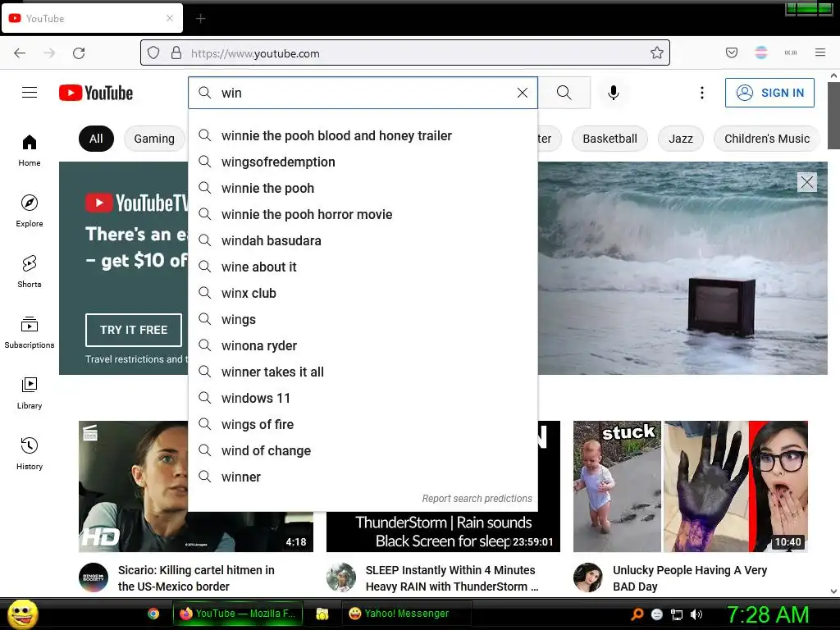Choose the 'wings' suggestion
Image resolution: width=840 pixels, height=630 pixels.
pyautogui.click(x=363, y=319)
